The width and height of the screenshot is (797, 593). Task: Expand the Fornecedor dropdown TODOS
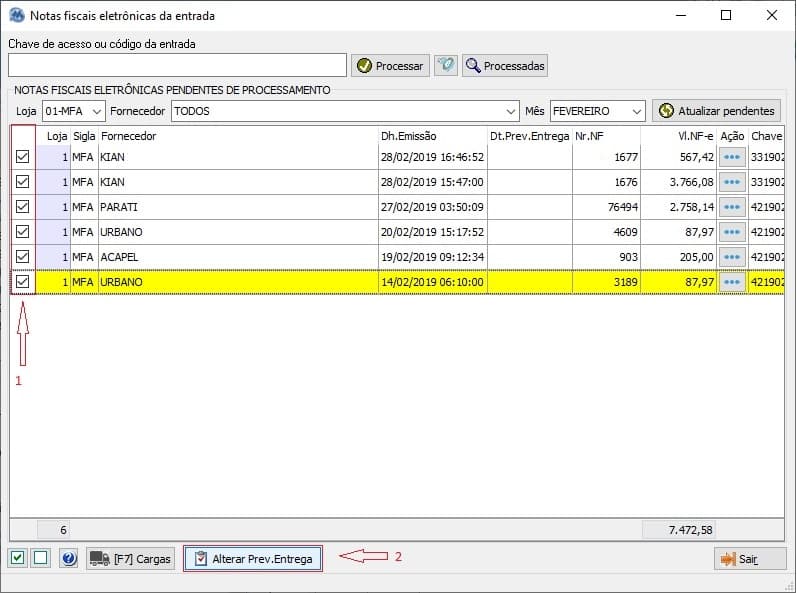coord(345,111)
